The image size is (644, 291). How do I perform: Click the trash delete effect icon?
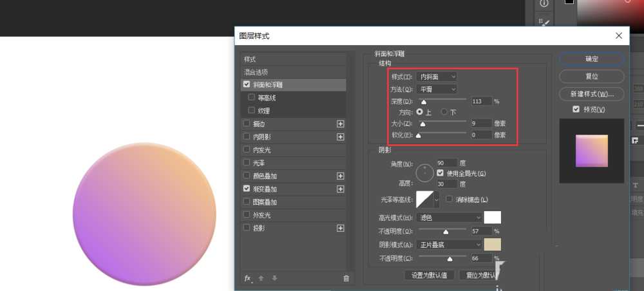tap(346, 278)
